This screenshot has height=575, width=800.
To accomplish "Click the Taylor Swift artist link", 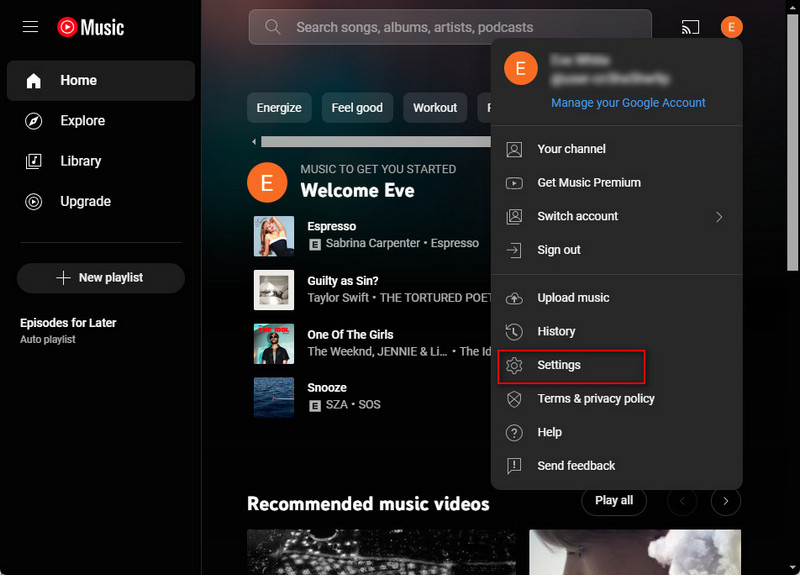I will pos(338,297).
